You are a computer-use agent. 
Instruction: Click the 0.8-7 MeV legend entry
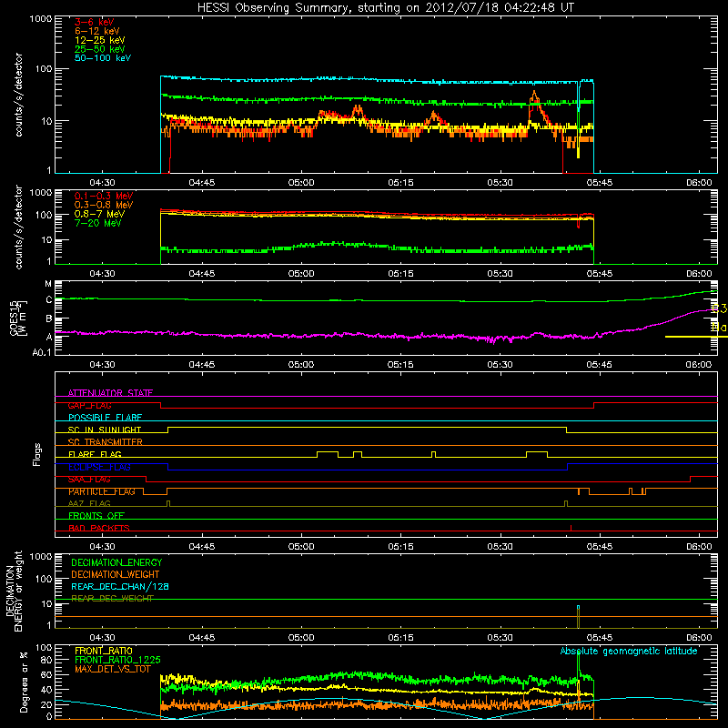99,214
